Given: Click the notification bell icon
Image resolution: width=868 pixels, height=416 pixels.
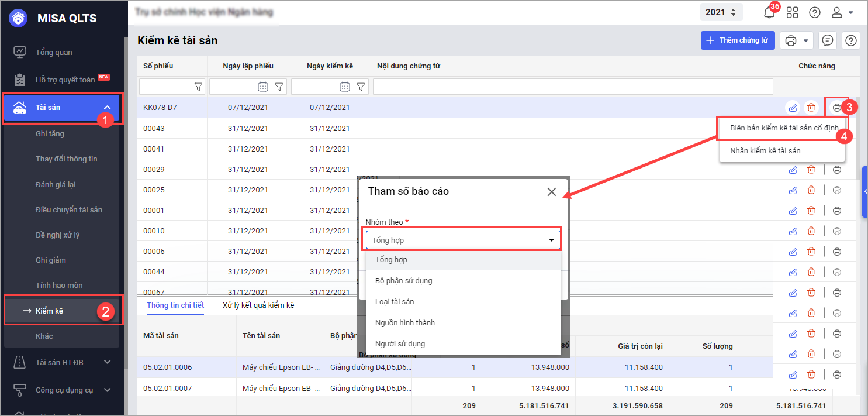Looking at the screenshot, I should [770, 13].
